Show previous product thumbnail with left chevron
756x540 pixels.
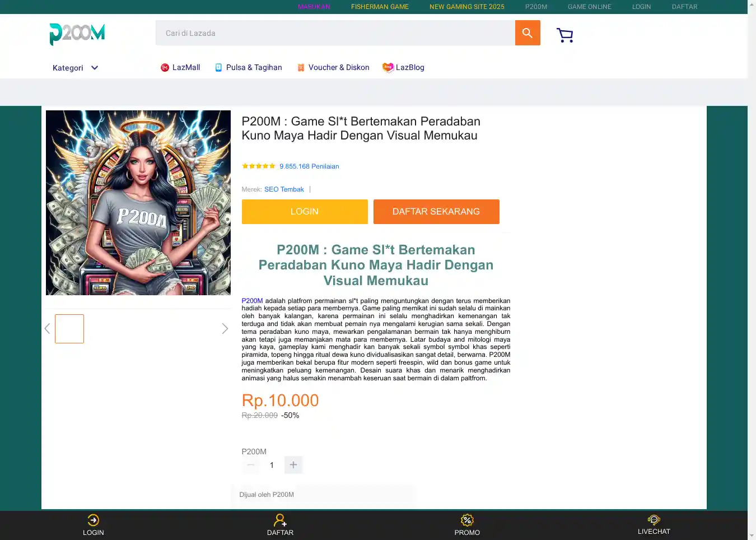point(48,329)
